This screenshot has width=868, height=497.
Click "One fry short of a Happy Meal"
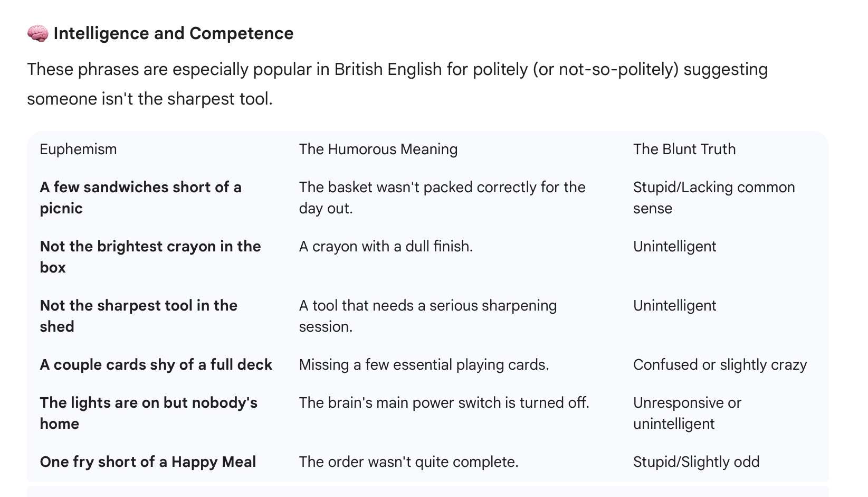click(148, 462)
